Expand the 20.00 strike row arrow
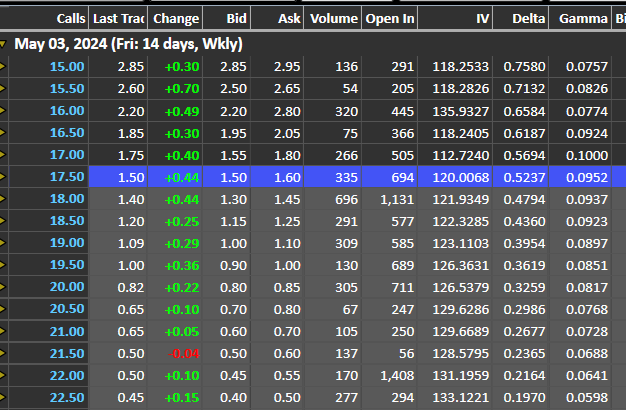 coord(3,287)
